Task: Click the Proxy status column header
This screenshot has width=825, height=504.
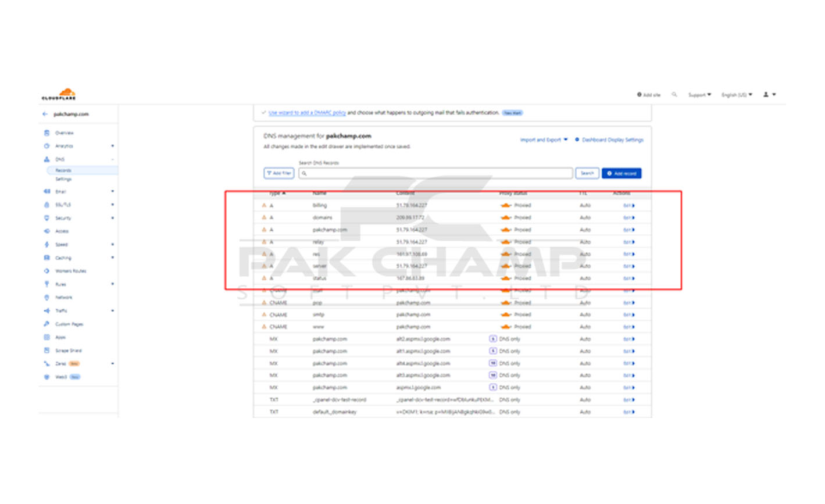Action: [x=513, y=193]
